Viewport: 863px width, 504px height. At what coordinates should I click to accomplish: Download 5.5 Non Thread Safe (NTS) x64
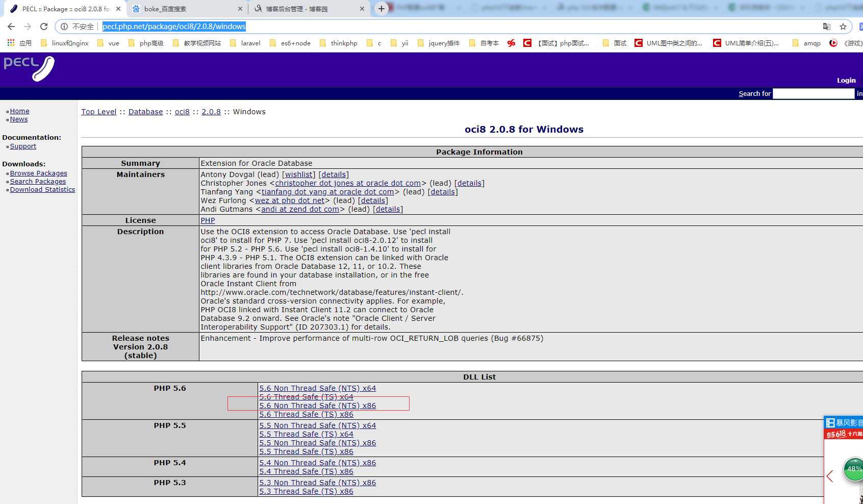(318, 425)
